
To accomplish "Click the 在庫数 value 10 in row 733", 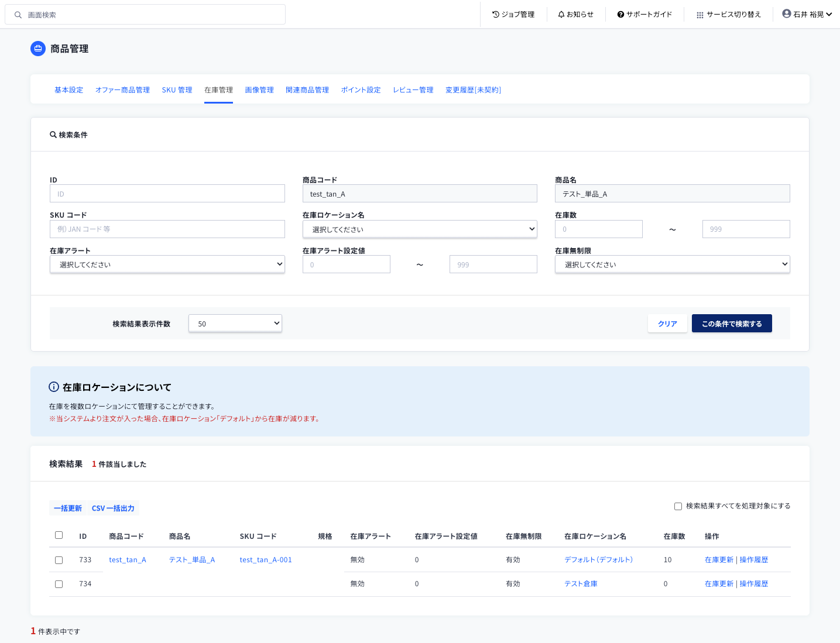I will tap(667, 560).
